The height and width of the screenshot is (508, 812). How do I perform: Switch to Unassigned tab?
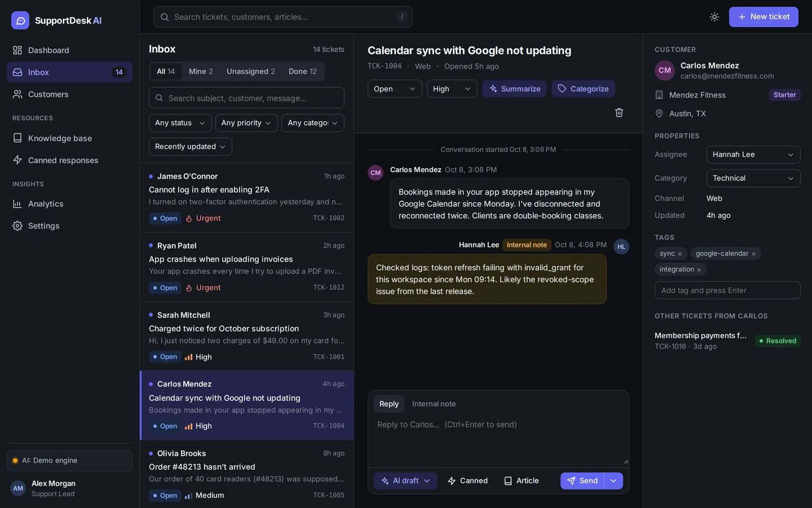251,72
